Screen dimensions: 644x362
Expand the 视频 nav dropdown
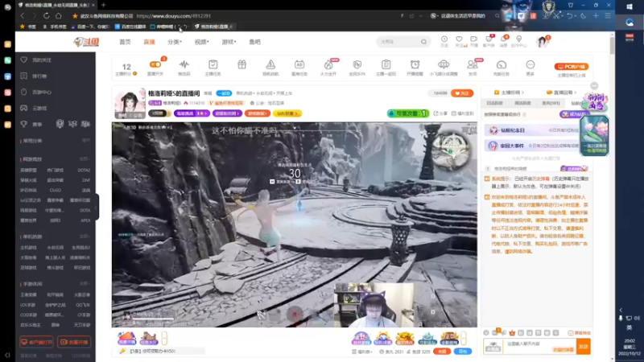pos(202,42)
